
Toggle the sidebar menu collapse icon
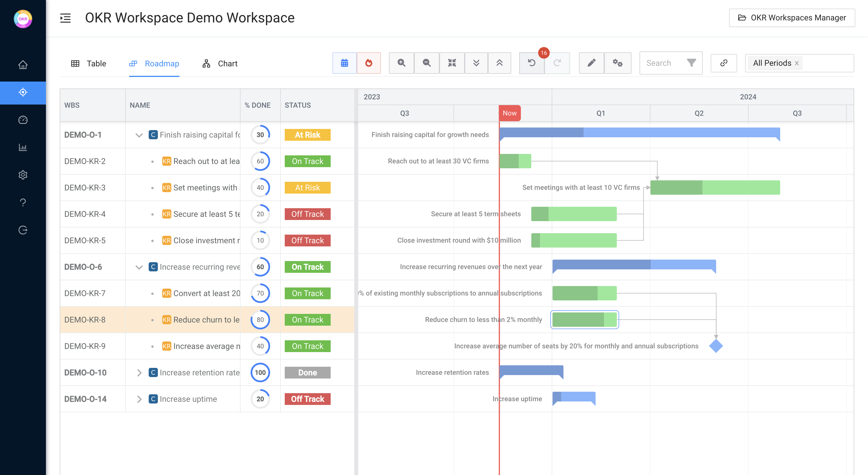point(65,18)
